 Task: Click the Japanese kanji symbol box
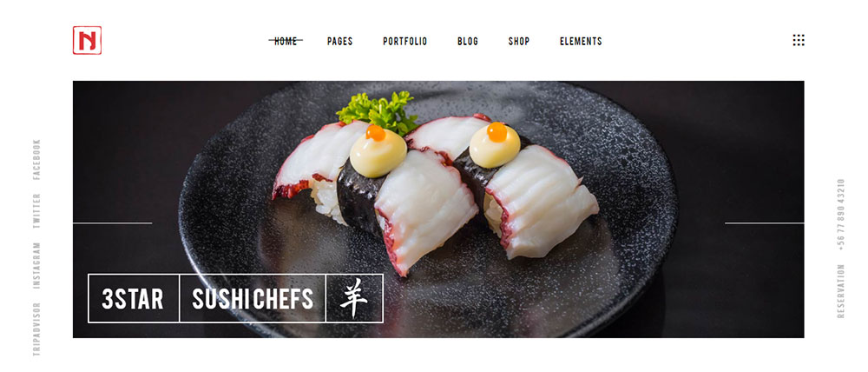(354, 298)
